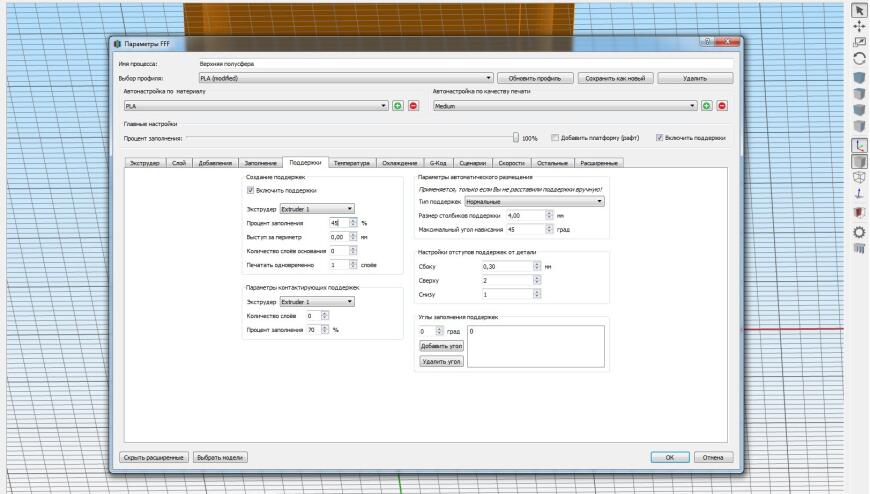Open the Medium print quality dropdown
Image resolution: width=870 pixels, height=494 pixels.
tap(565, 105)
